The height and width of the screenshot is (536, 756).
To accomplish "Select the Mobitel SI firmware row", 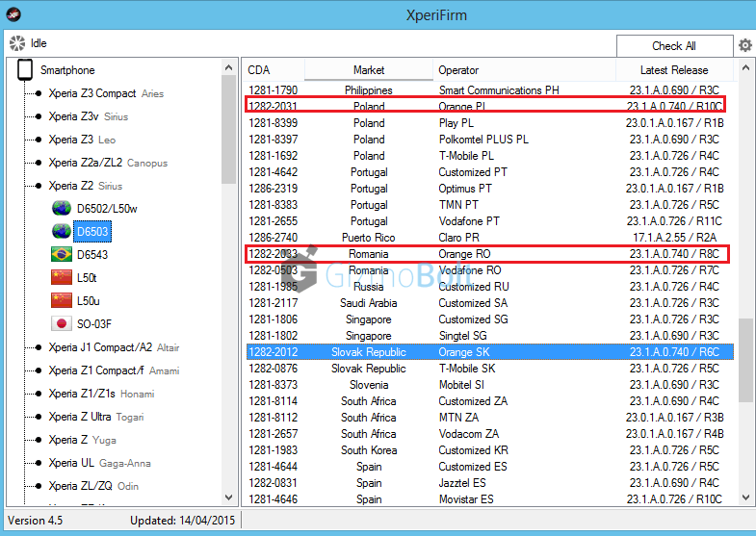I will point(490,385).
